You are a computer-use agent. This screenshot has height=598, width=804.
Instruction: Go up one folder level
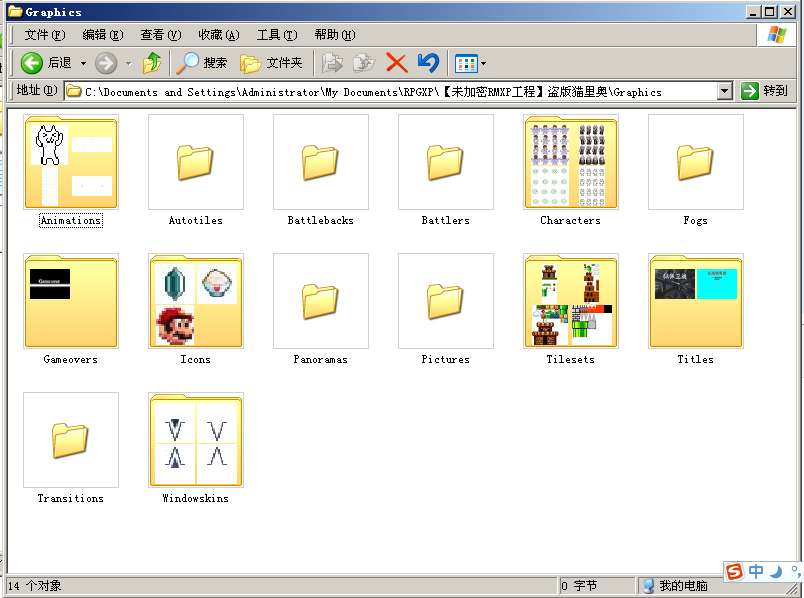[152, 63]
